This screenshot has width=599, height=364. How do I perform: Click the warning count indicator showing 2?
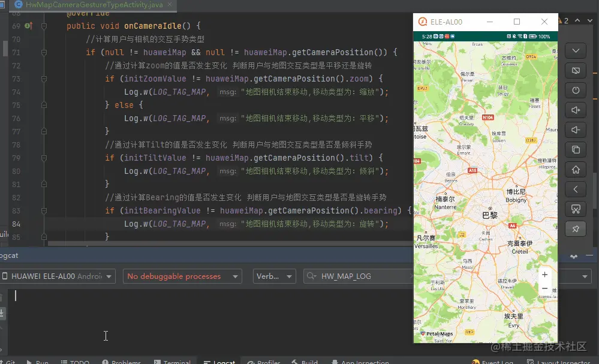563,20
